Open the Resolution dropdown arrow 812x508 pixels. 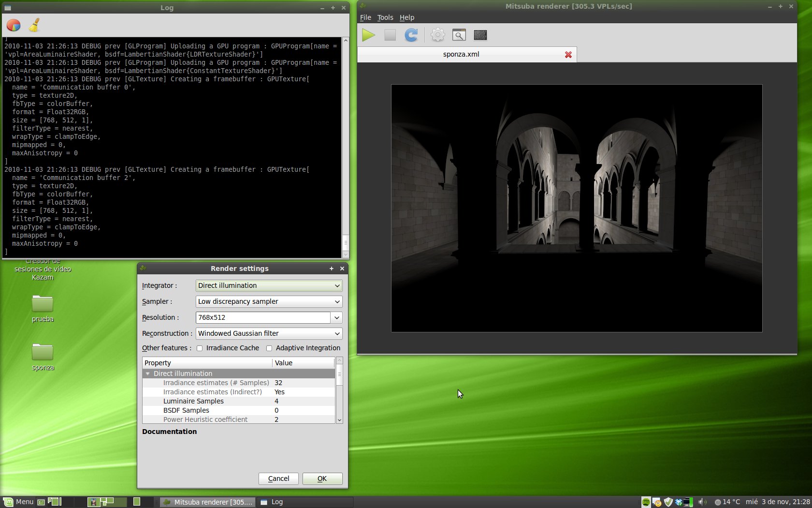click(337, 318)
